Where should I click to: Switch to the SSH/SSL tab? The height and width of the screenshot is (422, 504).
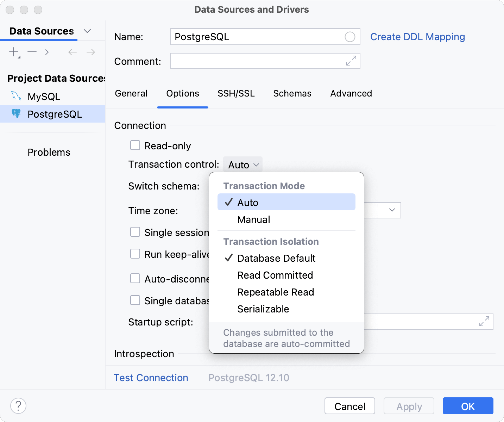click(x=236, y=93)
